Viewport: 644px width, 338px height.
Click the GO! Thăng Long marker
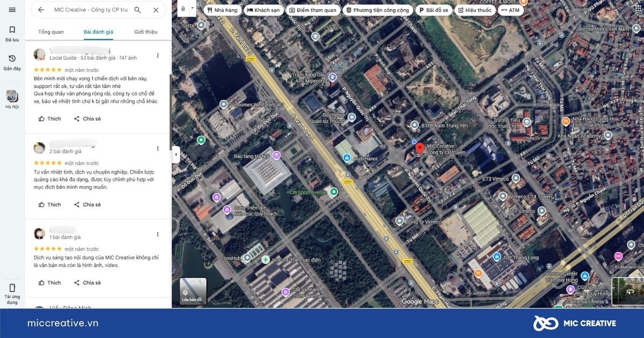pyautogui.click(x=497, y=257)
